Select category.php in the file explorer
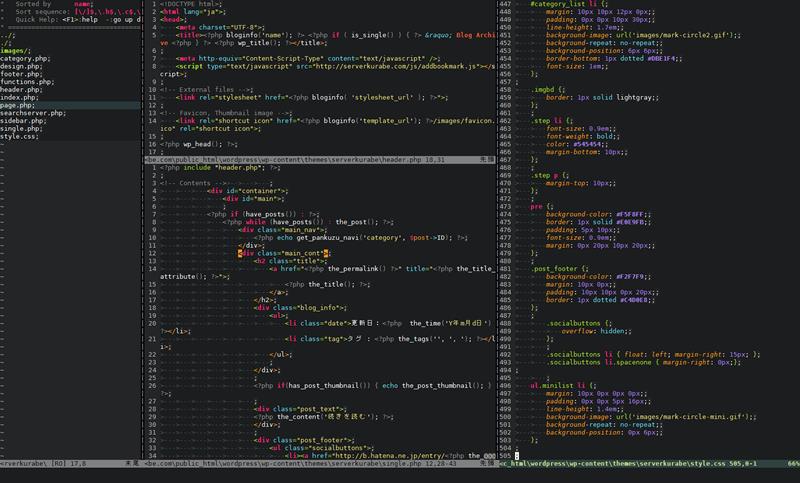Screen dimensions: 800x483 25,59
